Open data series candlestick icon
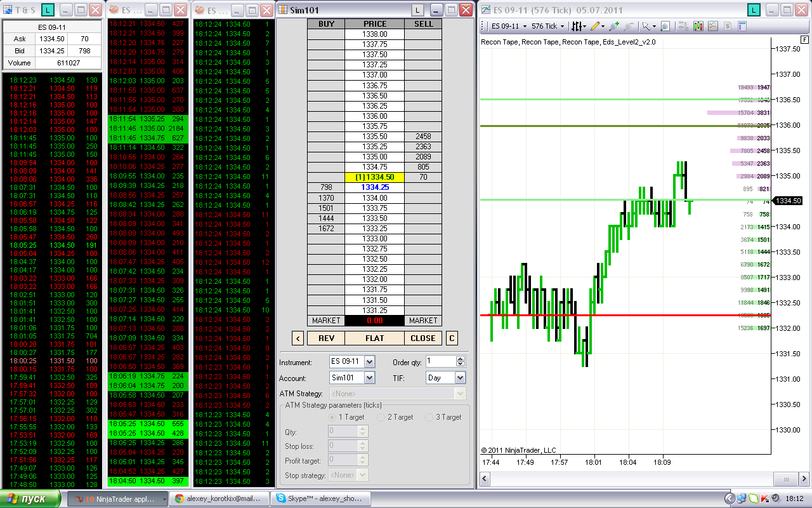The width and height of the screenshot is (812, 508). (698, 26)
